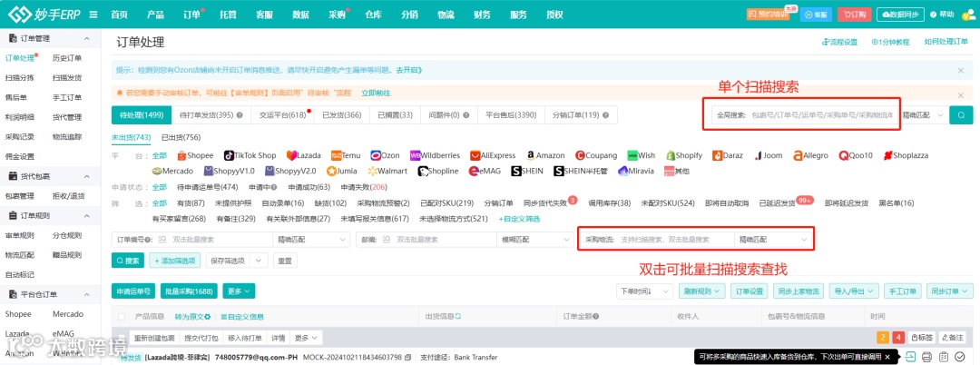
Task: Filter by Wildberries platform
Action: point(435,155)
